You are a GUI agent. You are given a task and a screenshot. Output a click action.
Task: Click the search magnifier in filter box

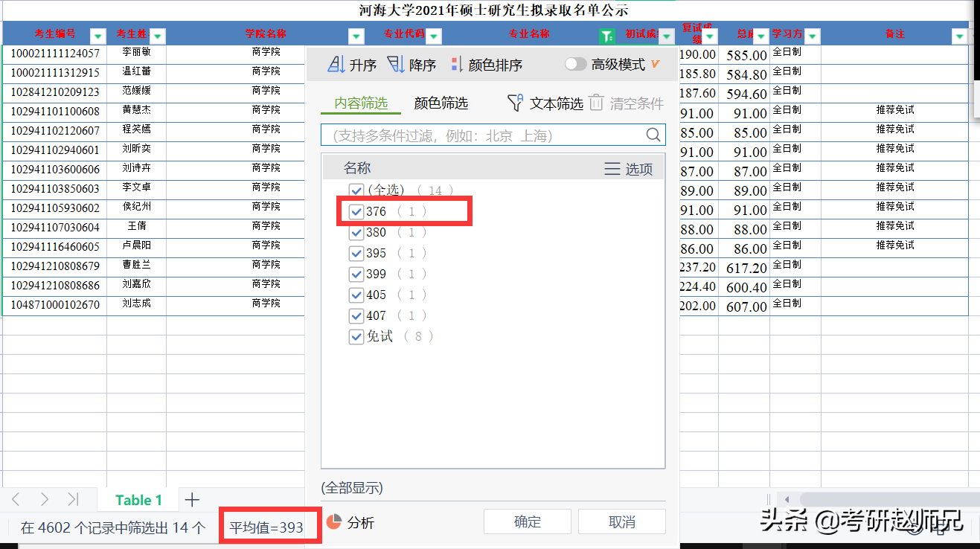point(653,135)
